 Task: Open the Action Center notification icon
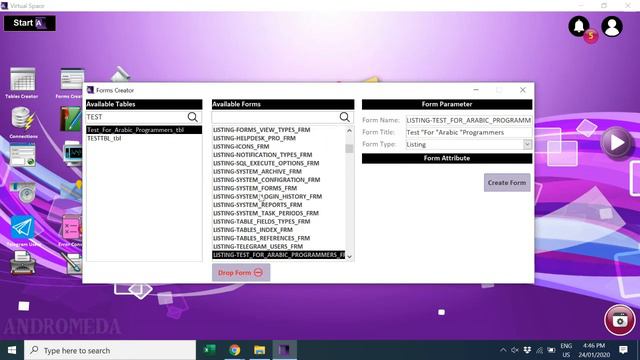click(623, 350)
